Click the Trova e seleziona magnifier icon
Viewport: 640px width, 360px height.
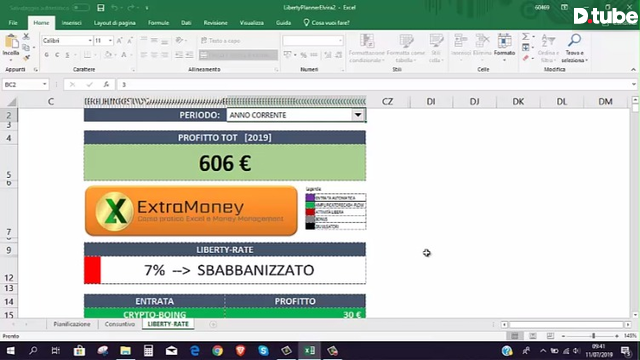coord(574,41)
